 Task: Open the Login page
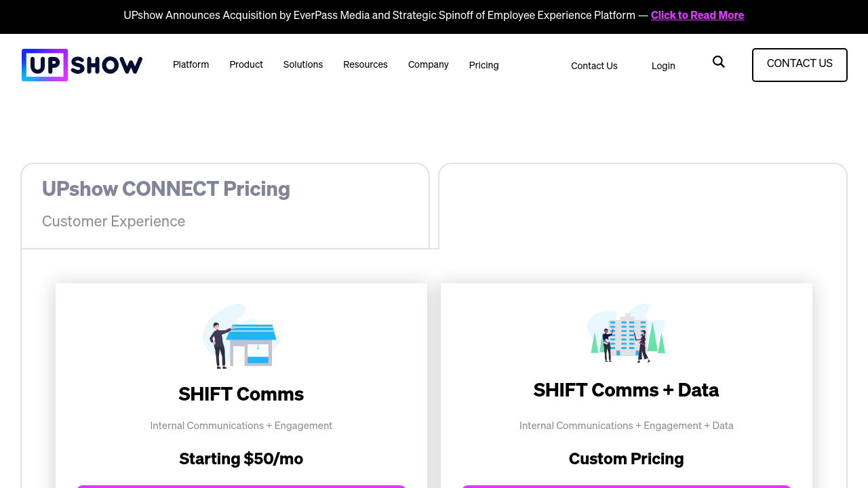(663, 66)
